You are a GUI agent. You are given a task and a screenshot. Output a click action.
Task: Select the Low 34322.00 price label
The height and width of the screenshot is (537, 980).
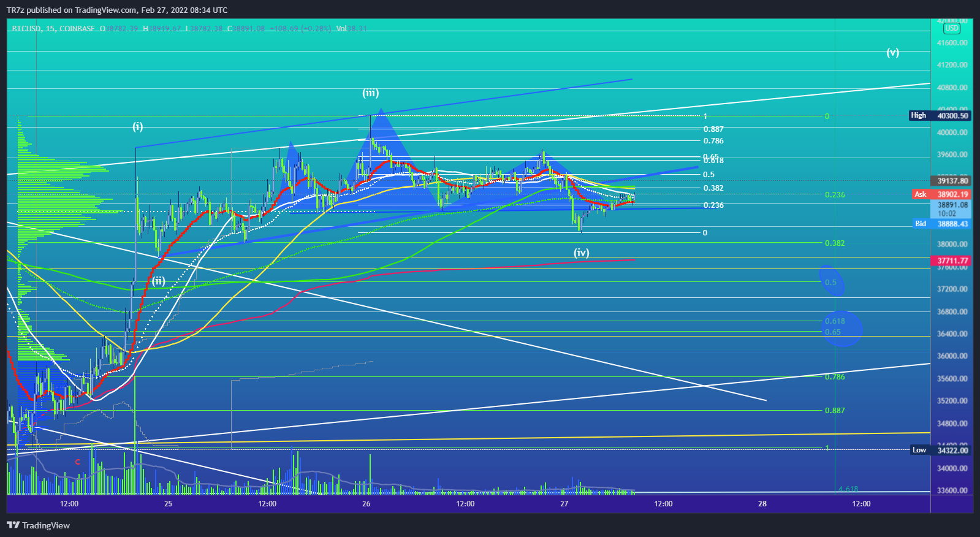(940, 450)
